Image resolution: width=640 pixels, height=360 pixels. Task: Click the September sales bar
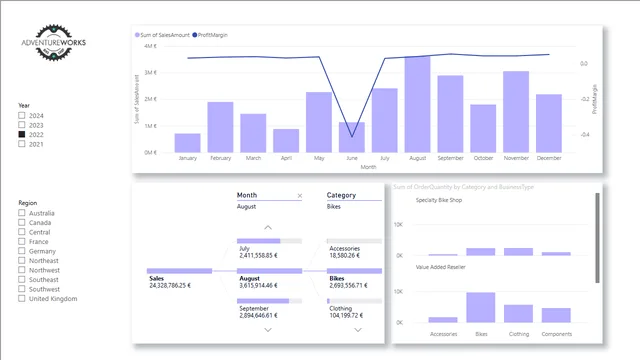[x=450, y=114]
